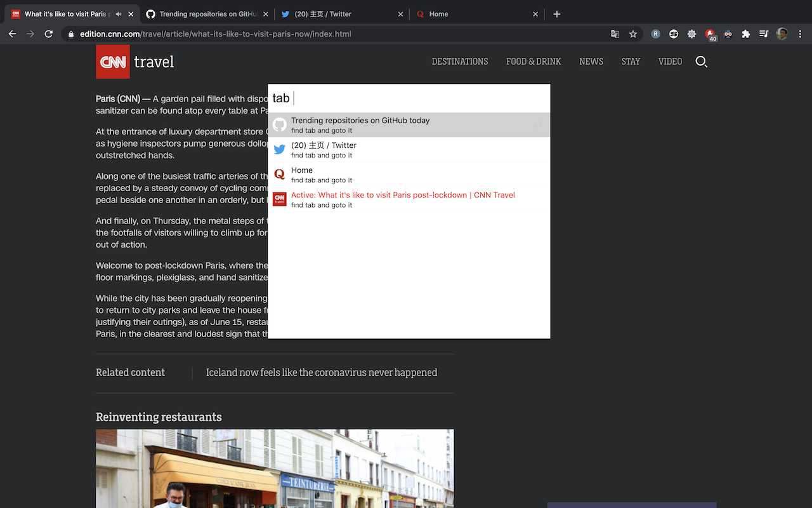Open the Extensions puzzle piece menu

click(x=746, y=34)
